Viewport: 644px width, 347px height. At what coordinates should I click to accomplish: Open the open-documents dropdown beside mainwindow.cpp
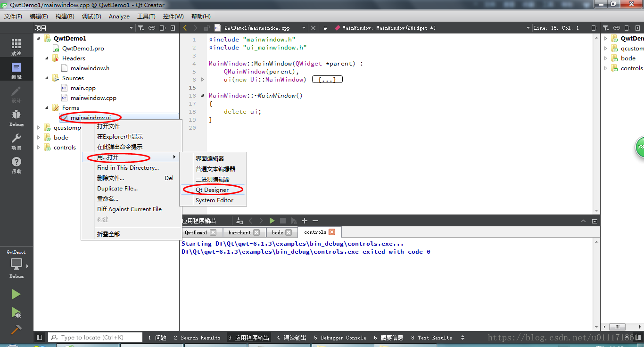pos(304,28)
